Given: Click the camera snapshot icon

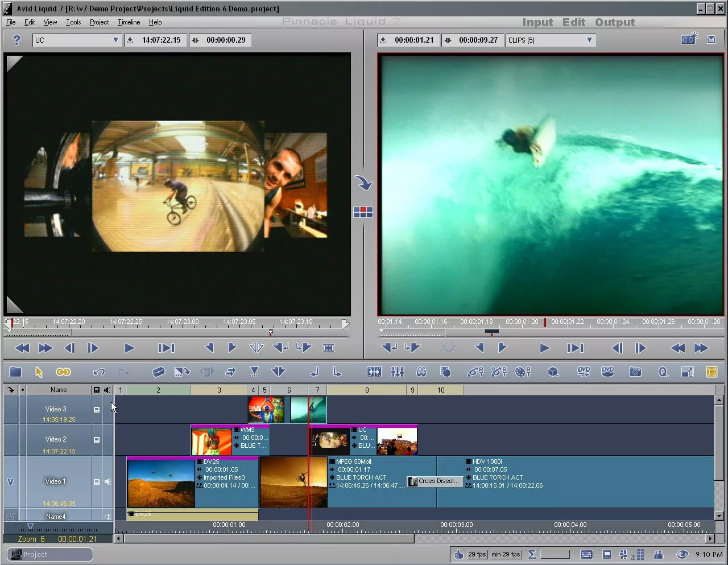Looking at the screenshot, I should 635,372.
